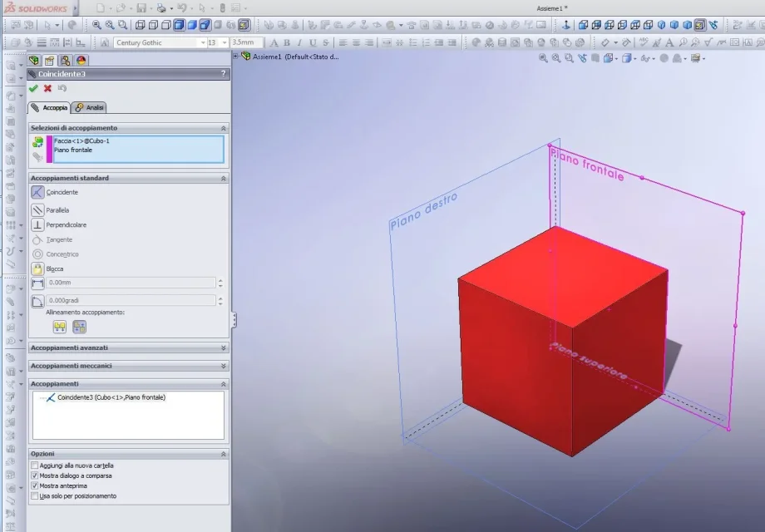The width and height of the screenshot is (765, 532).
Task: Click the SolidWorks logo menu
Action: pos(37,8)
